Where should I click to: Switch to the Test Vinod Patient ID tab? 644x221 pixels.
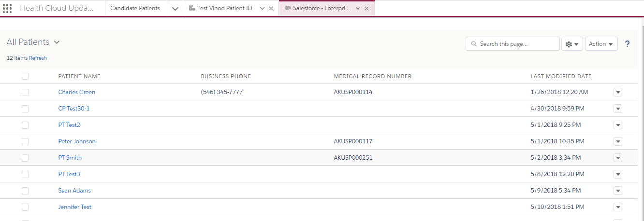(224, 8)
